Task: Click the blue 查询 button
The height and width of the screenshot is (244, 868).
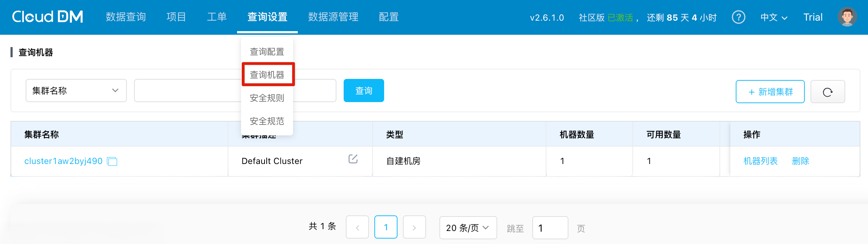Action: 364,91
